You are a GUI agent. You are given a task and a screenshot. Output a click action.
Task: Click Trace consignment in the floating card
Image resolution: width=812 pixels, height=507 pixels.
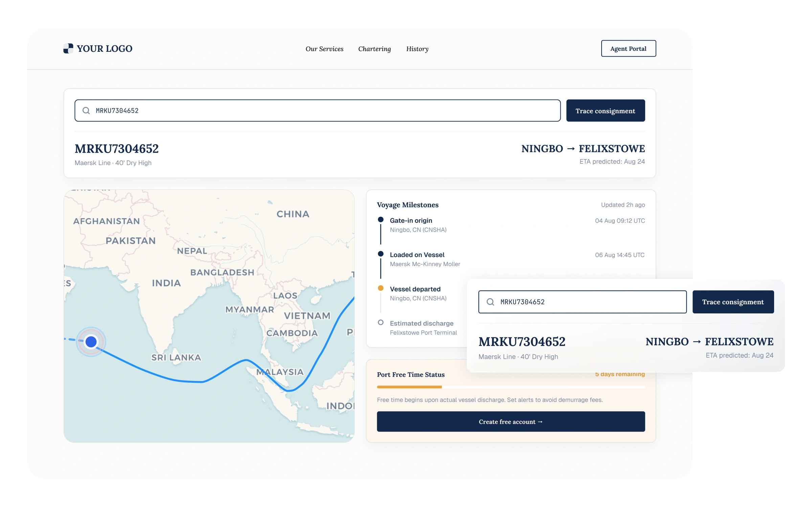pos(733,302)
